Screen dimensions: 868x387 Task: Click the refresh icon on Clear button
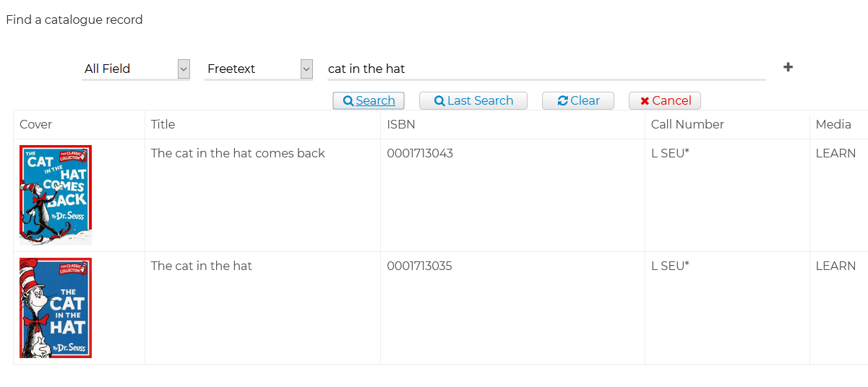[563, 101]
